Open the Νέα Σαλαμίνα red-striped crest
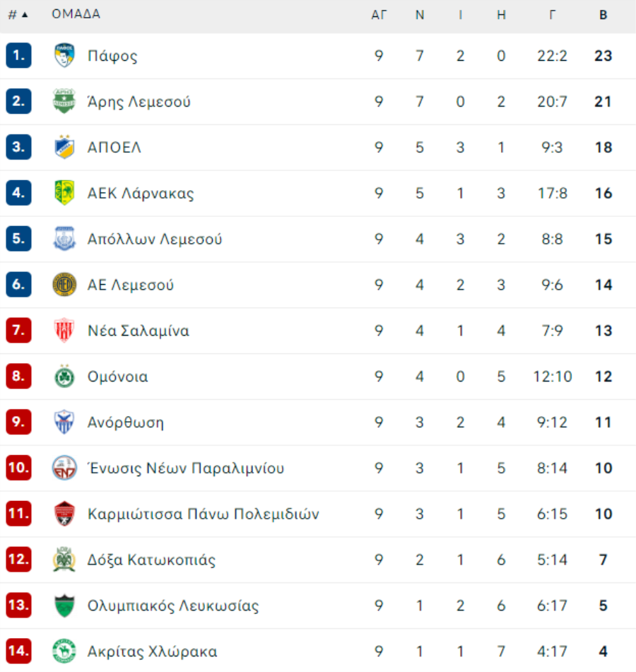 tap(64, 331)
